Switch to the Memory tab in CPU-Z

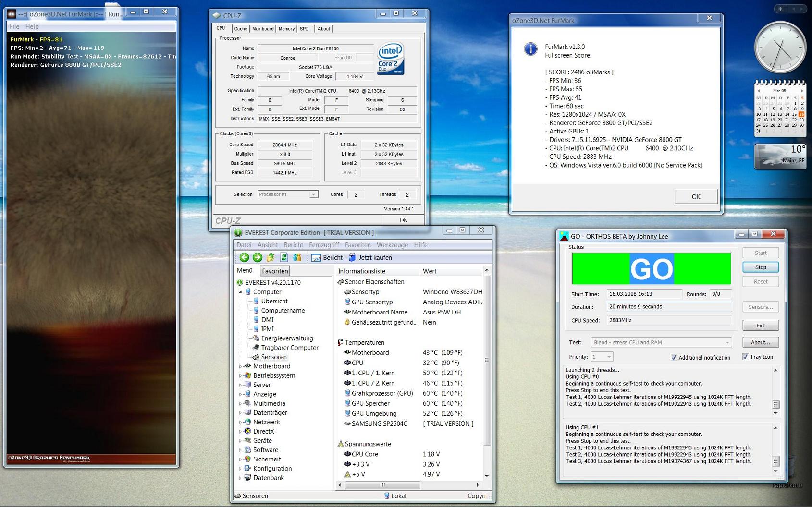coord(286,29)
